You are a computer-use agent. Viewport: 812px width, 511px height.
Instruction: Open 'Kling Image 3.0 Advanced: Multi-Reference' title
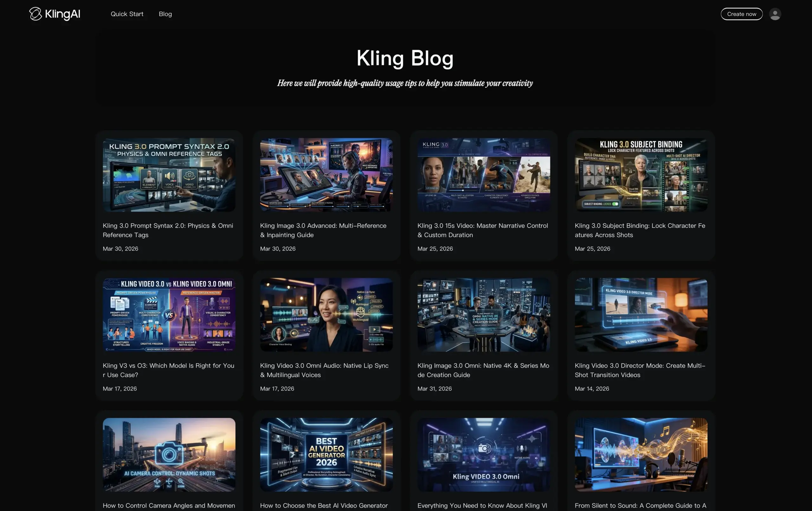pos(323,230)
